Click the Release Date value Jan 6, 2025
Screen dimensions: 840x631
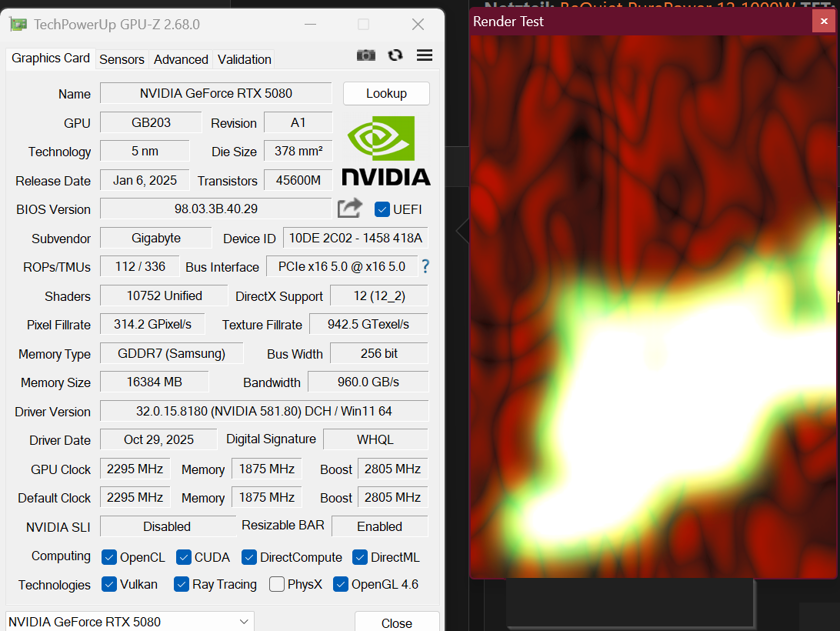click(145, 180)
